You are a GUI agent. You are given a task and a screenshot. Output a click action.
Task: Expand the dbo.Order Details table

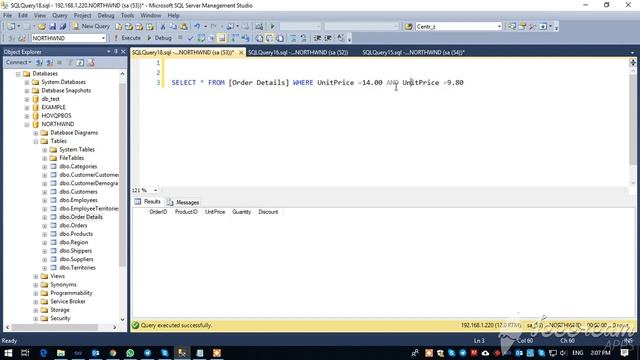click(x=45, y=218)
